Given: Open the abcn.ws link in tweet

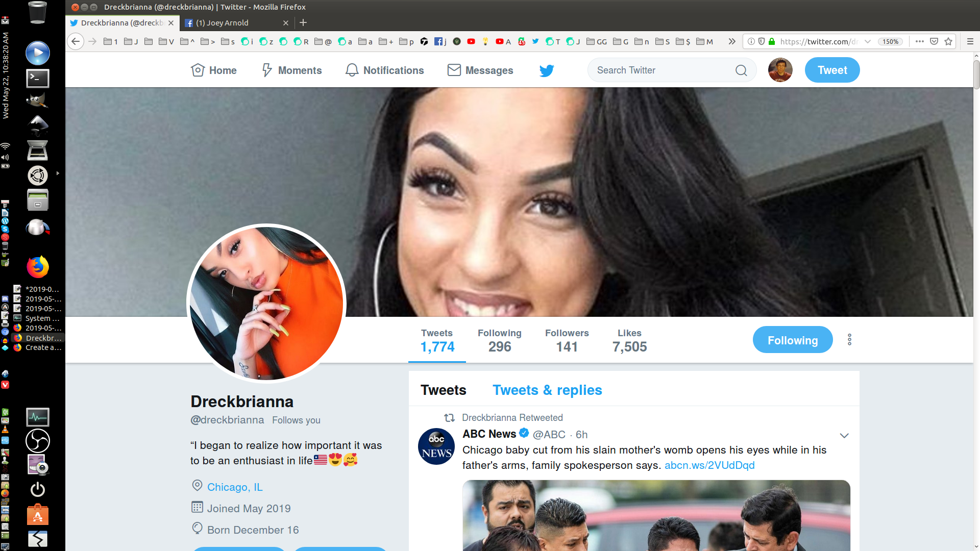Looking at the screenshot, I should point(709,465).
